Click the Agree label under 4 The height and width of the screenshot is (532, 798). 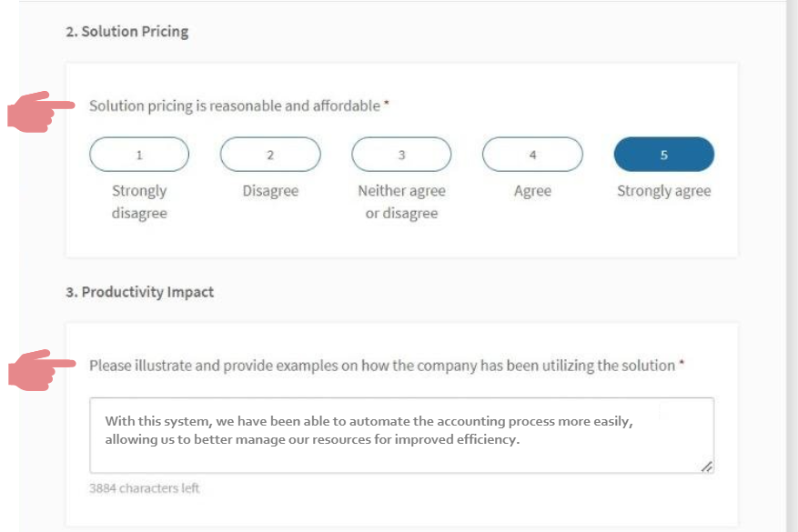(532, 191)
